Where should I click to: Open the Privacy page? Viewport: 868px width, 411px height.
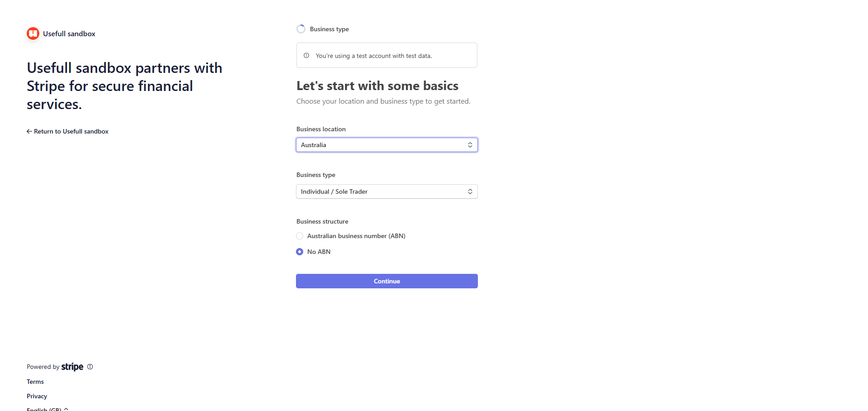(37, 396)
